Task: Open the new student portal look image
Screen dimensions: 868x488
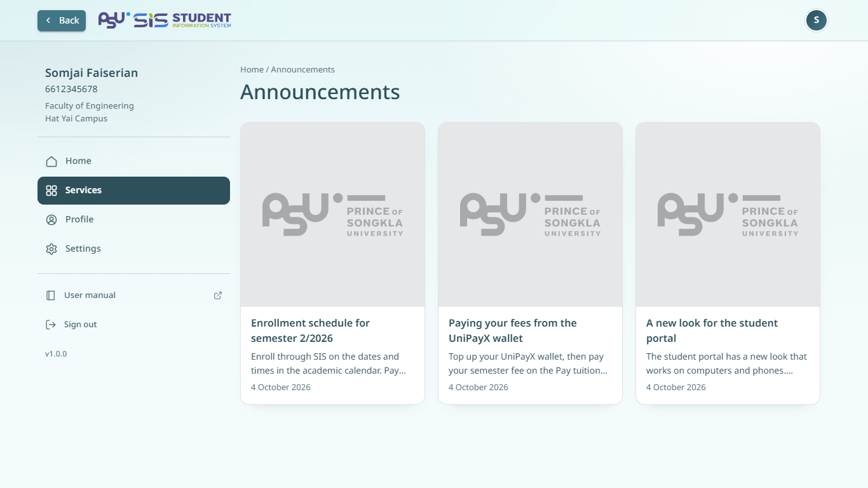Action: tap(728, 215)
